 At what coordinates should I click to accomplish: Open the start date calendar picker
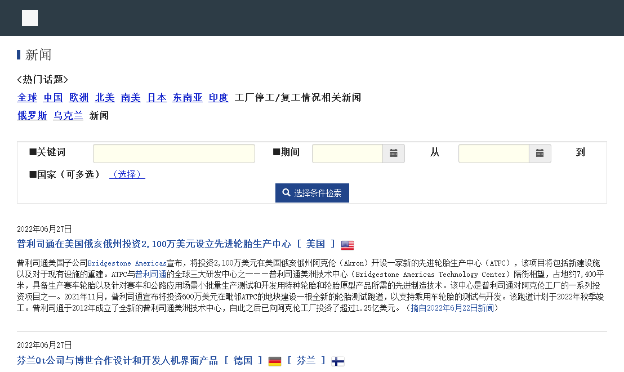click(394, 153)
